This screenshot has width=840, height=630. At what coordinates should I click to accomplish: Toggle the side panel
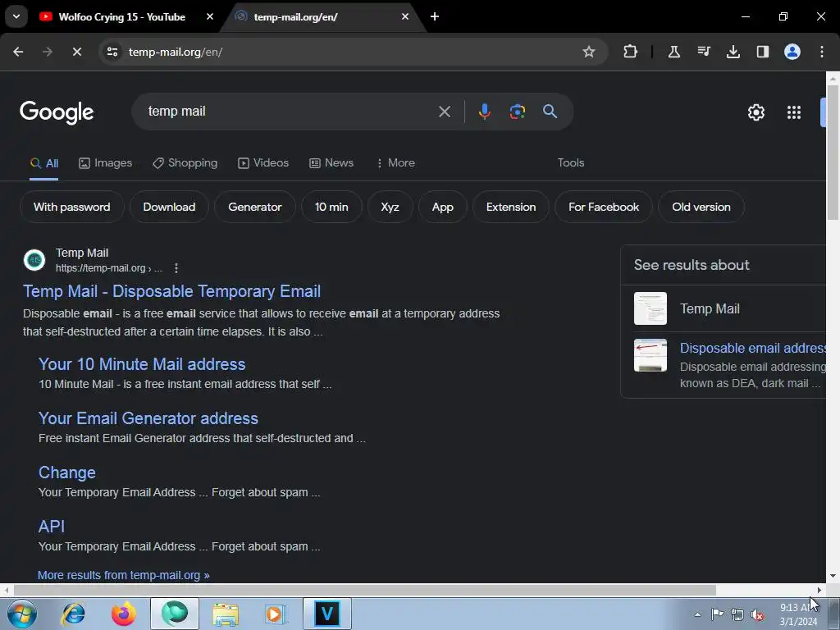[762, 52]
